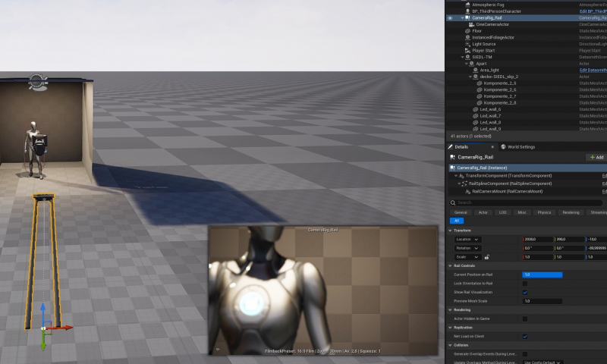Toggle the Scale lock icon
This screenshot has width=607, height=364.
point(486,257)
